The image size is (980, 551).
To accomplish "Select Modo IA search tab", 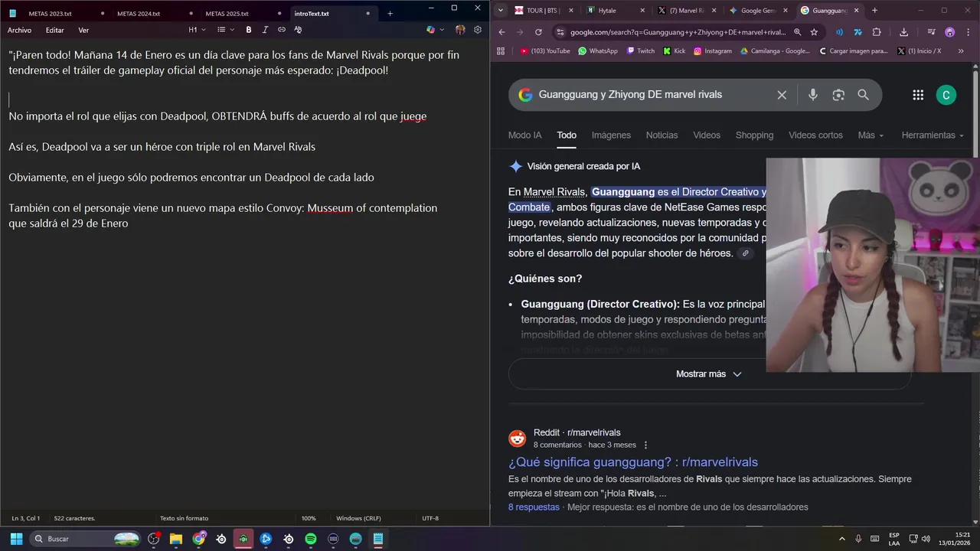I will click(524, 135).
